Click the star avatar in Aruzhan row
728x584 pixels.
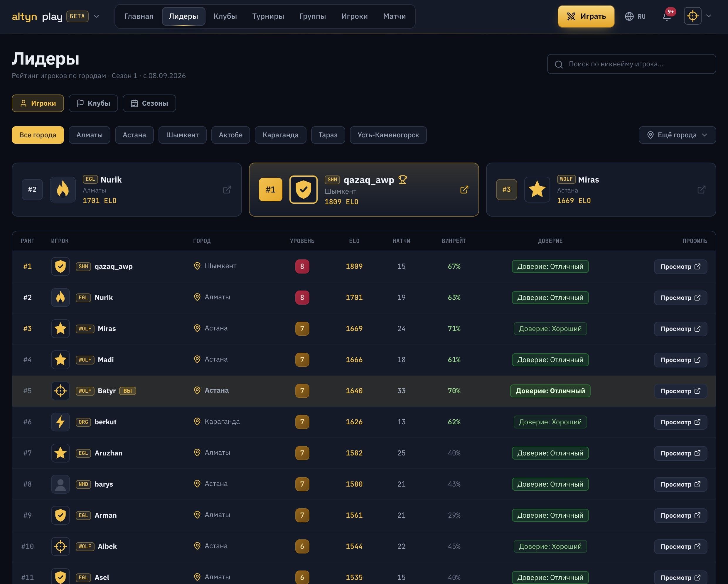point(60,453)
